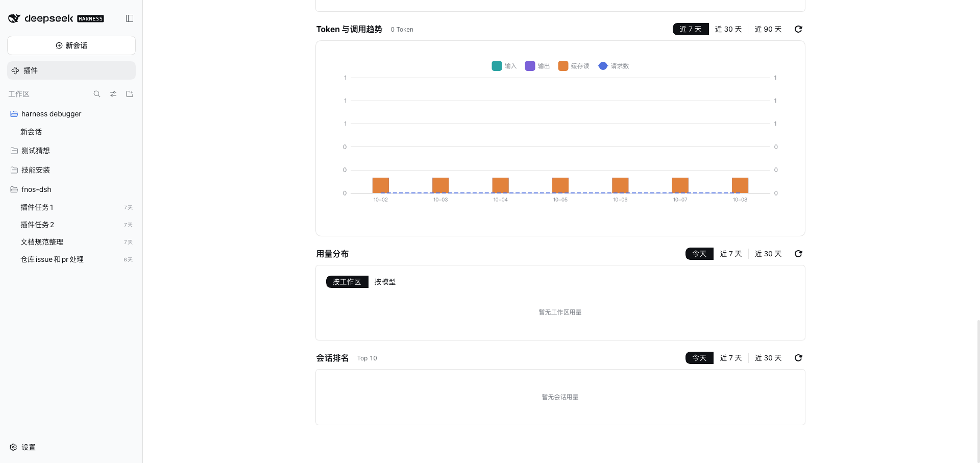
Task: Toggle 输出 series legend swatch
Action: [x=530, y=66]
